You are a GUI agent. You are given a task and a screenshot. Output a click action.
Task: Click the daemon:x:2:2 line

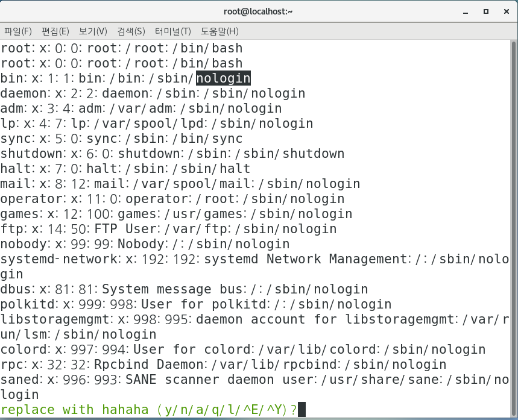(153, 93)
